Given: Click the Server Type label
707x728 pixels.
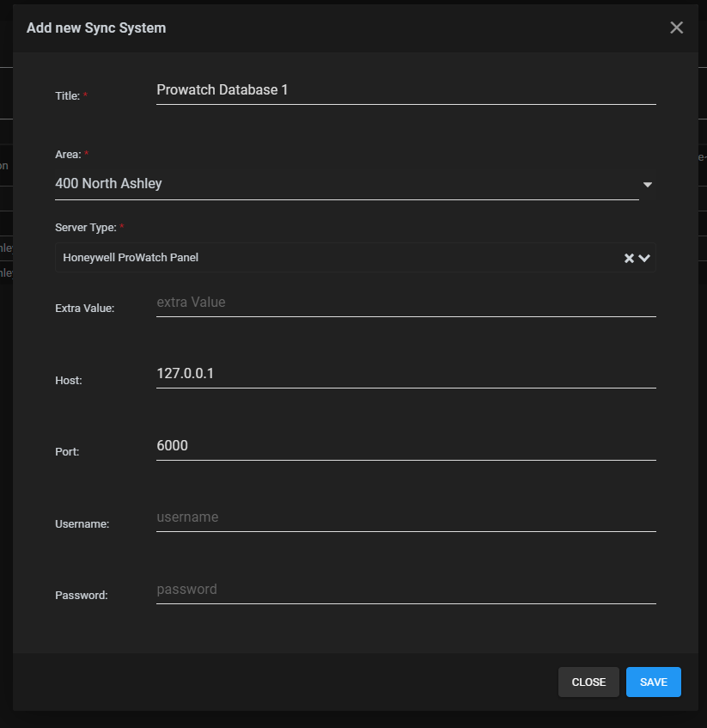Looking at the screenshot, I should tap(86, 228).
